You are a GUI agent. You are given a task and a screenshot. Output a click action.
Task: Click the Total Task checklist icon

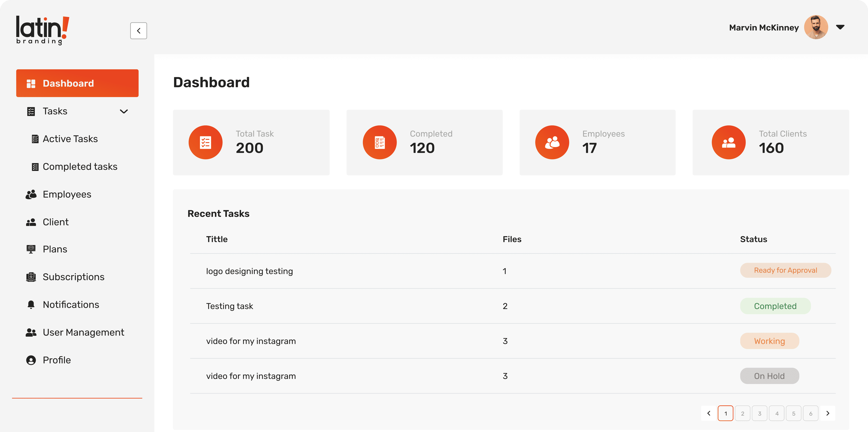(205, 142)
